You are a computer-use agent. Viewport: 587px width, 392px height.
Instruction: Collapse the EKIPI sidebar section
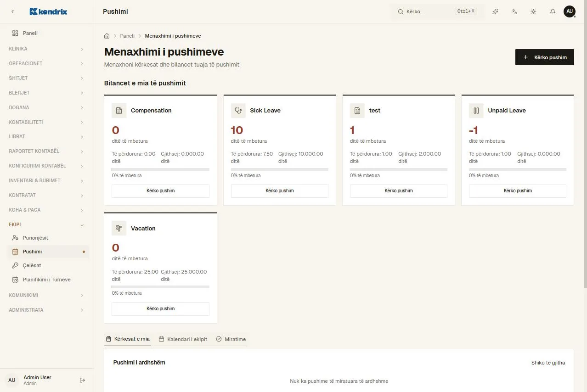point(46,224)
